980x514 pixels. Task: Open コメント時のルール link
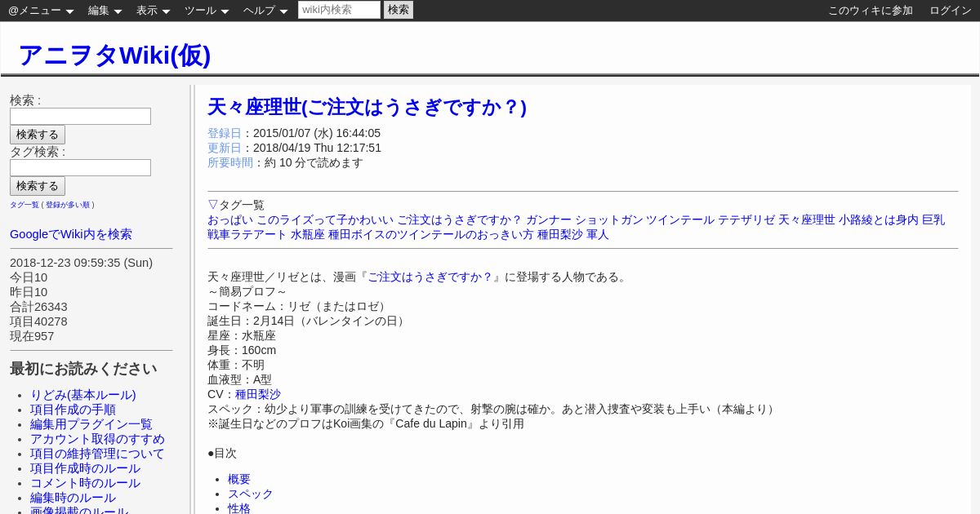tap(85, 483)
